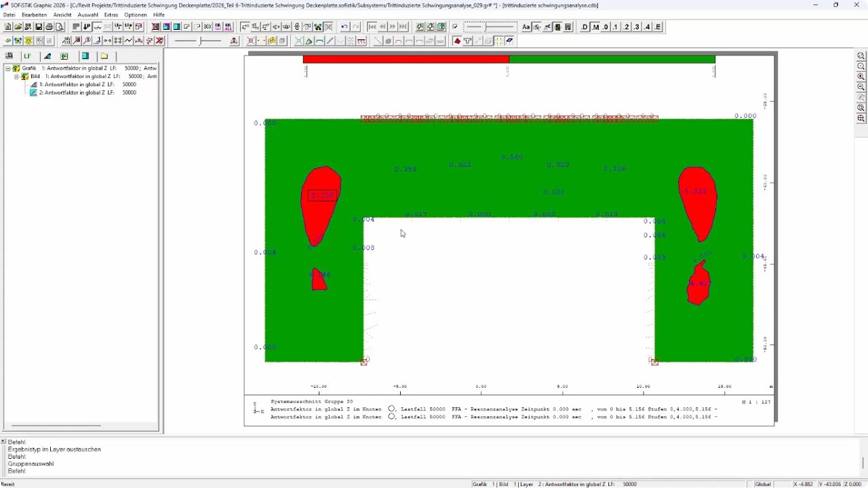Click the green triangle icon in second toolbar
868x488 pixels.
308,41
